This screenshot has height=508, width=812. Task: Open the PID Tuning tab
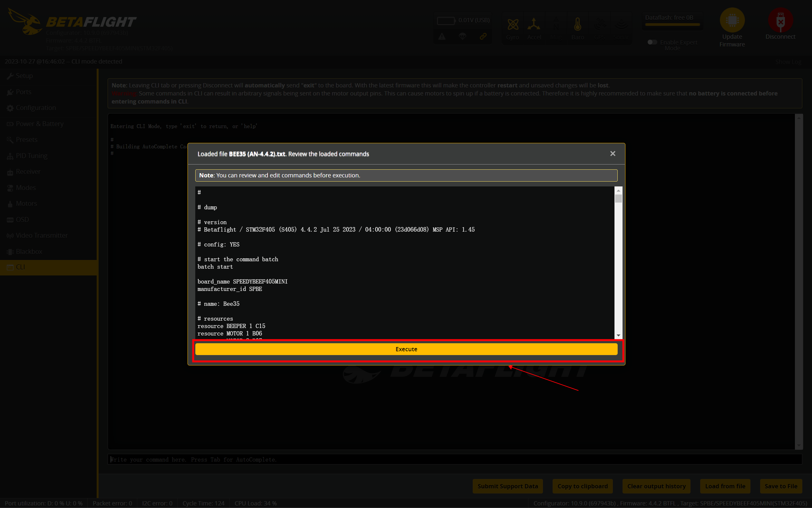pyautogui.click(x=49, y=156)
